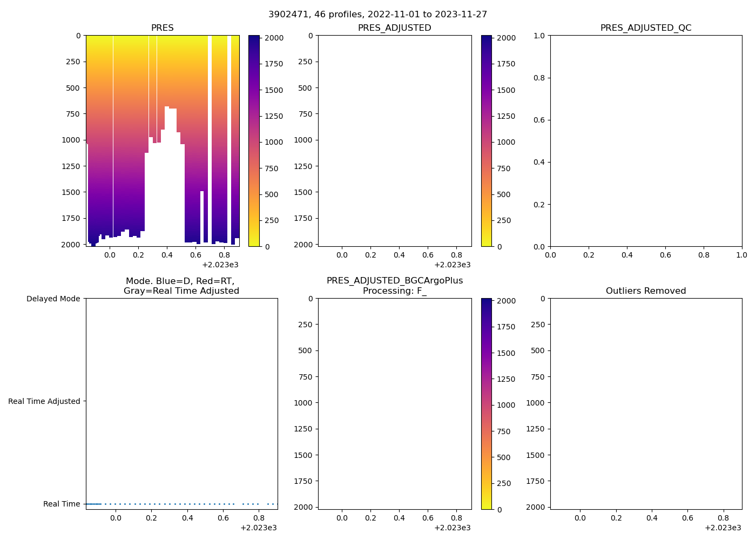Click the Real Time Adjusted axis label

click(x=44, y=401)
